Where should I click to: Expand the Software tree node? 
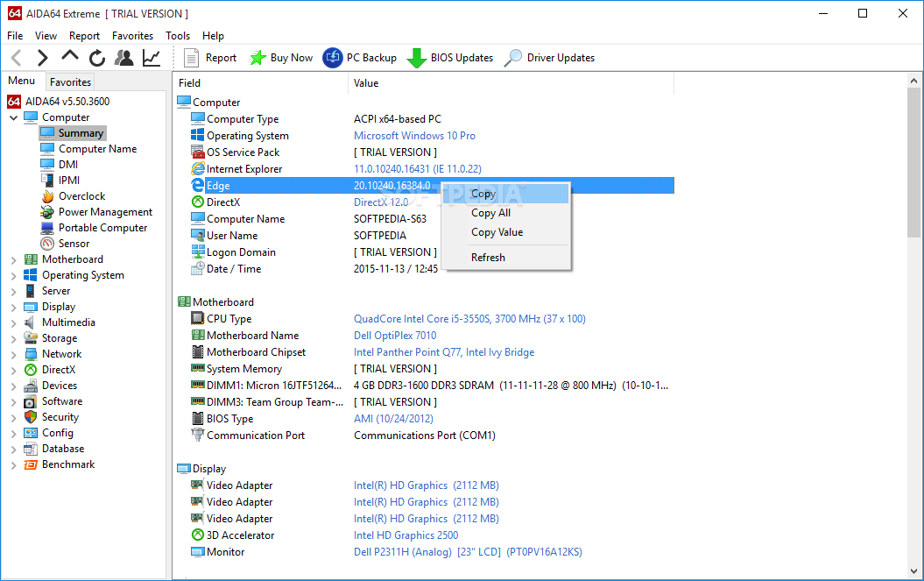pos(13,401)
